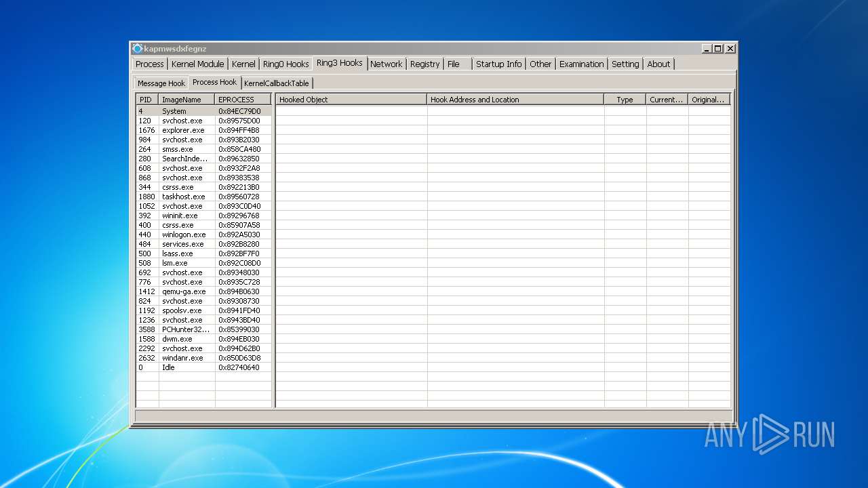
Task: Click the Current... column header
Action: pyautogui.click(x=667, y=100)
